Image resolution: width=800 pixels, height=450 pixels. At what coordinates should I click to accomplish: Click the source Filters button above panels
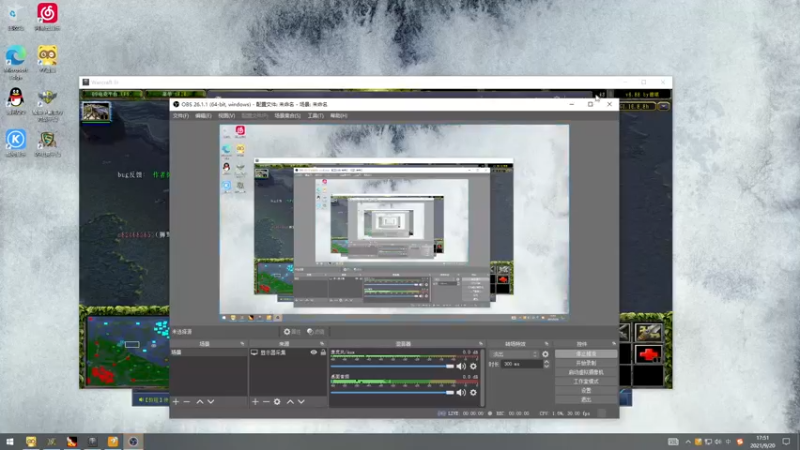coord(316,332)
